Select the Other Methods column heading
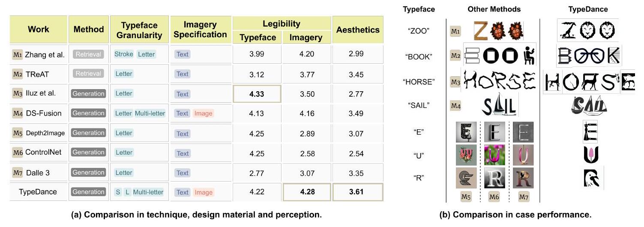Image resolution: width=644 pixels, height=227 pixels. pos(494,9)
